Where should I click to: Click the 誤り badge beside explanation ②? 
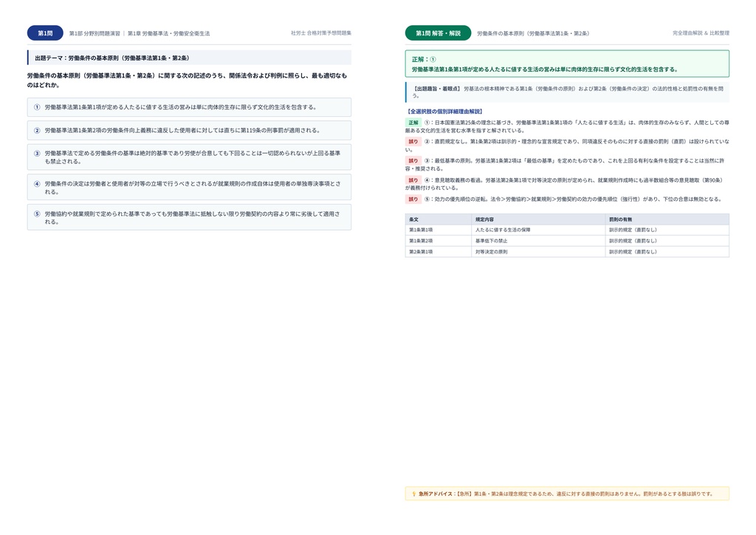413,141
